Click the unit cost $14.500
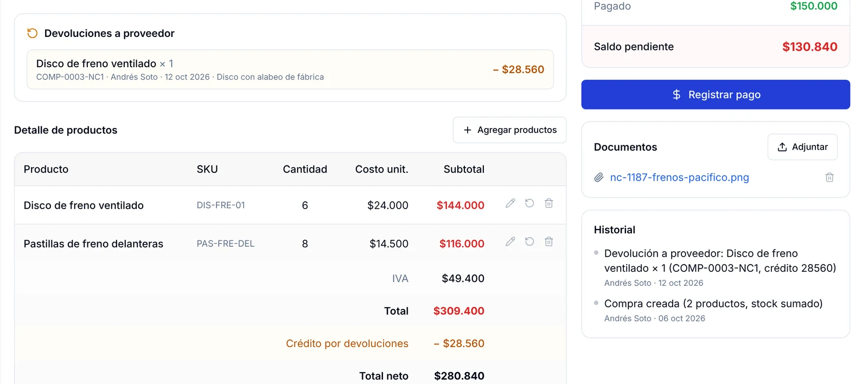 (x=389, y=244)
